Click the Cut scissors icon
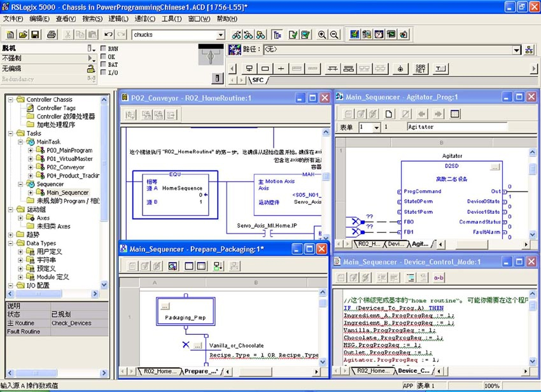This screenshot has height=392, width=541. (67, 34)
